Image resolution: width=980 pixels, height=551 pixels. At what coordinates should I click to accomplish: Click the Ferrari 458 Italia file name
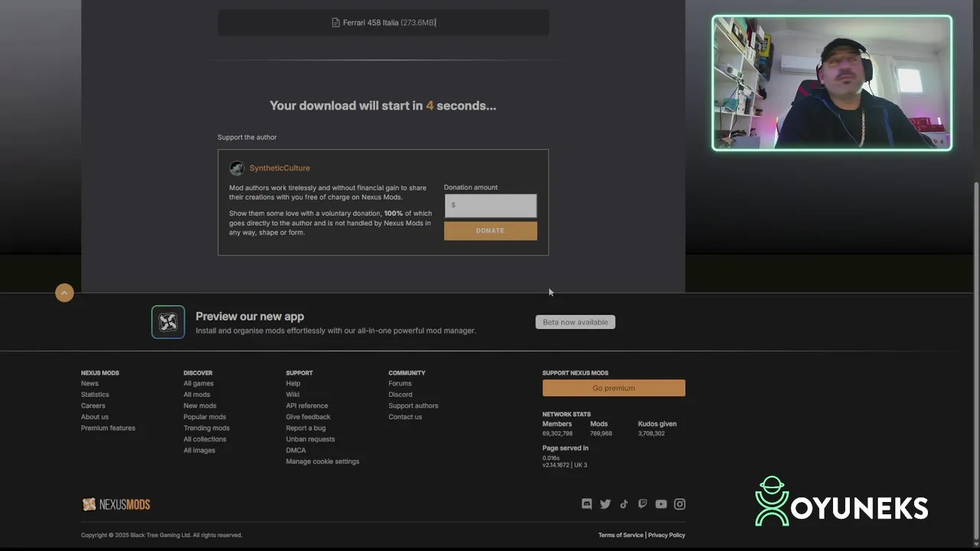[371, 23]
